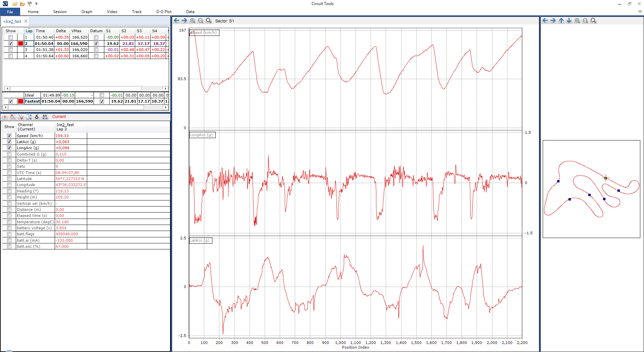Move graph to next sector with right arrow

[184, 21]
